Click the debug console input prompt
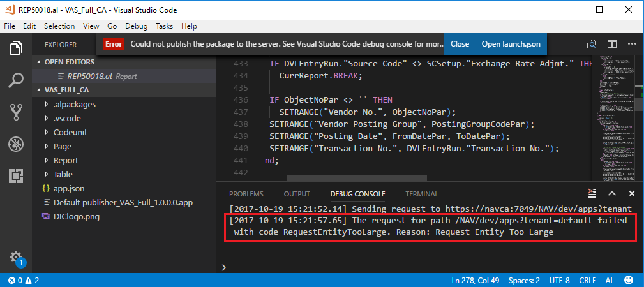The image size is (644, 287). coord(430,267)
